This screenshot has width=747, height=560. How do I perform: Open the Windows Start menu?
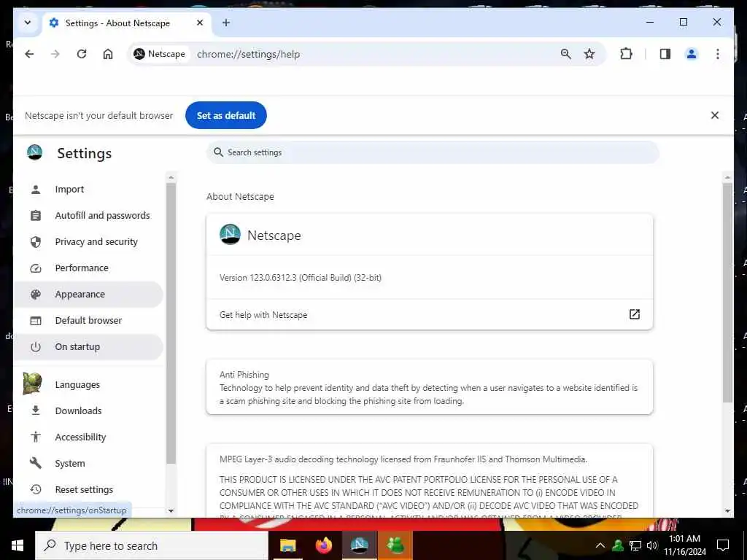pos(18,545)
